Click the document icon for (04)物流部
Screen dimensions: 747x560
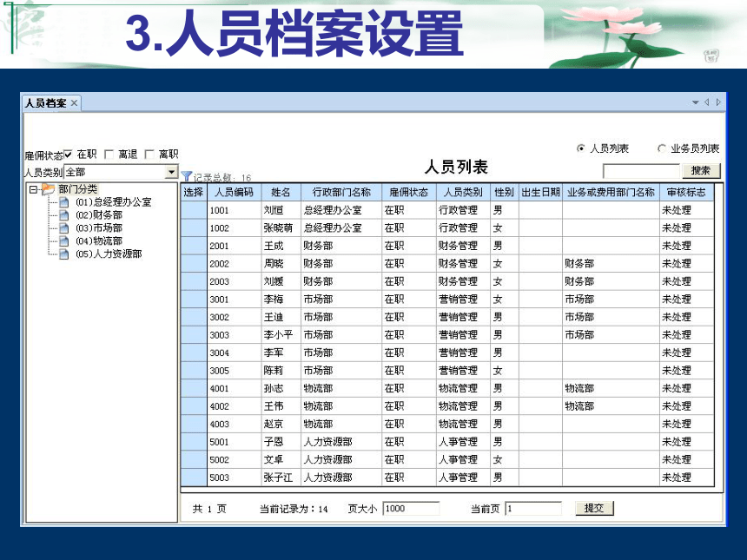[x=64, y=241]
